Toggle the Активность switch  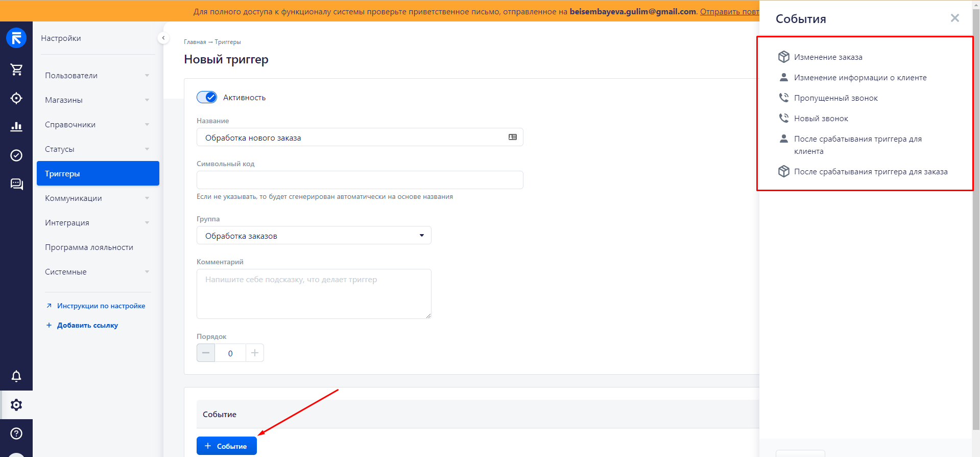tap(207, 97)
